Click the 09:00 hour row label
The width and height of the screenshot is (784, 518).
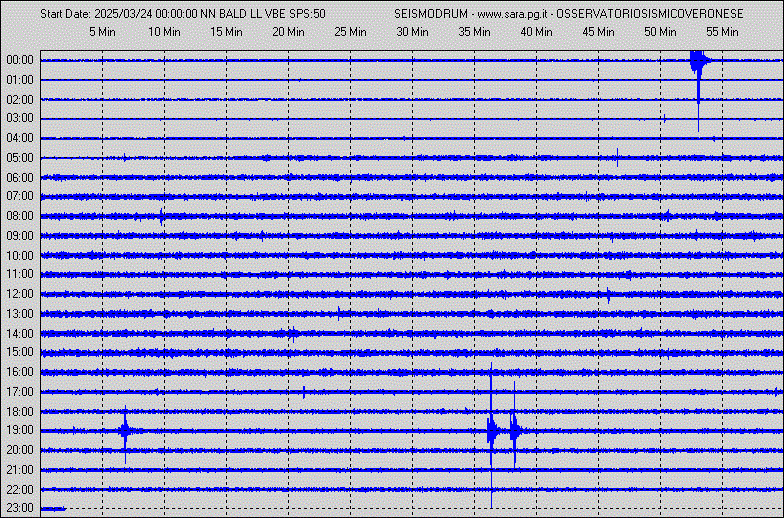point(20,236)
